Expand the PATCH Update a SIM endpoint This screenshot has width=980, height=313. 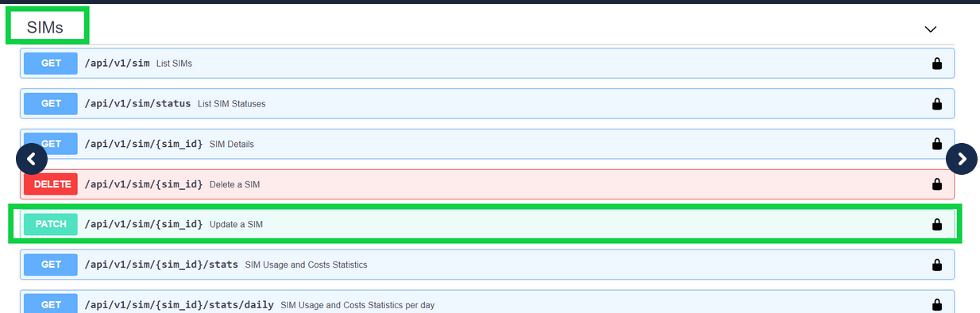487,224
